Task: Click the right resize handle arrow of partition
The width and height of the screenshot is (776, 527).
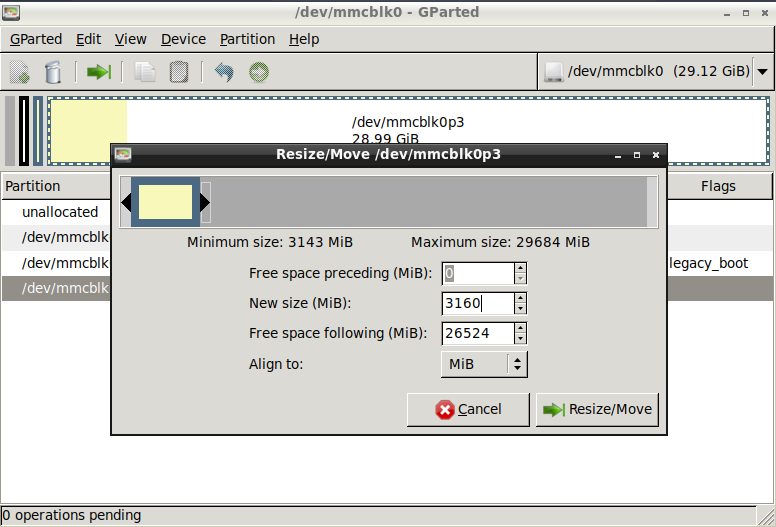Action: pos(205,203)
